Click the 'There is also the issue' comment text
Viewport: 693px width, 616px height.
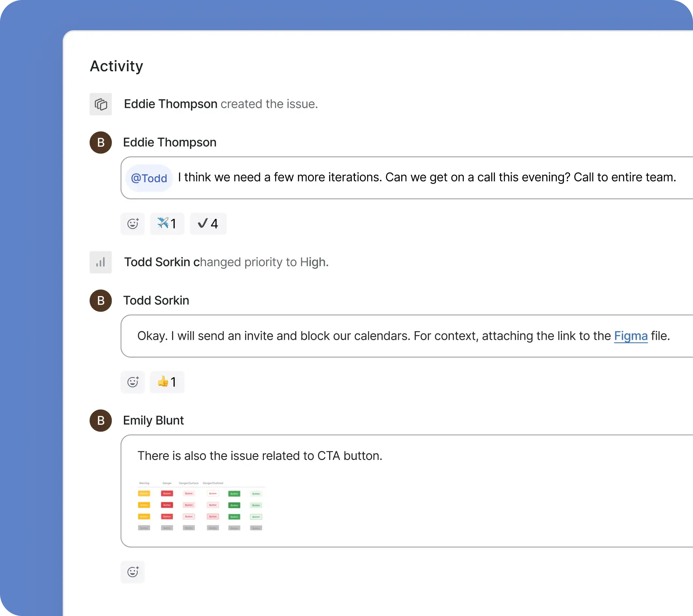260,456
